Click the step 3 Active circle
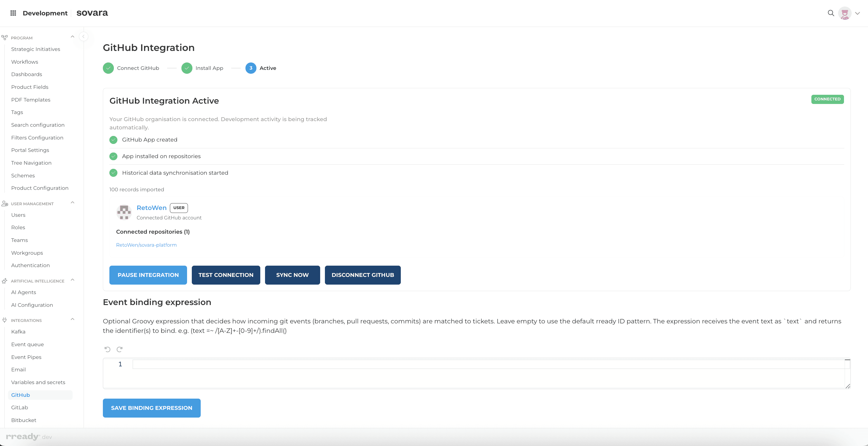 (251, 68)
